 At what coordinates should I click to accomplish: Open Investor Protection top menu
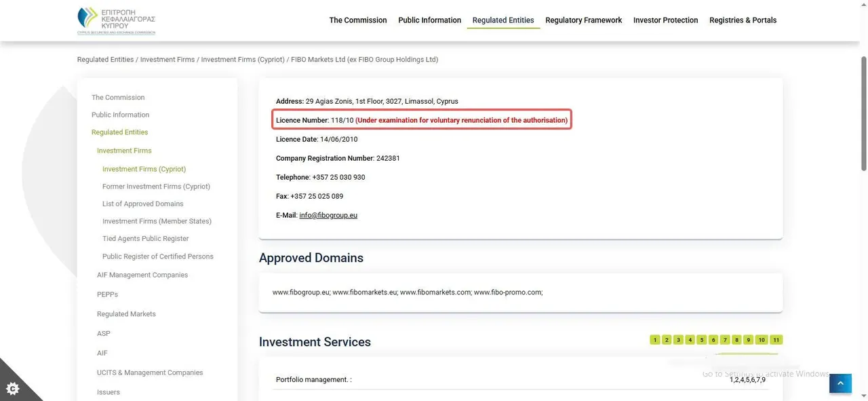(x=666, y=20)
